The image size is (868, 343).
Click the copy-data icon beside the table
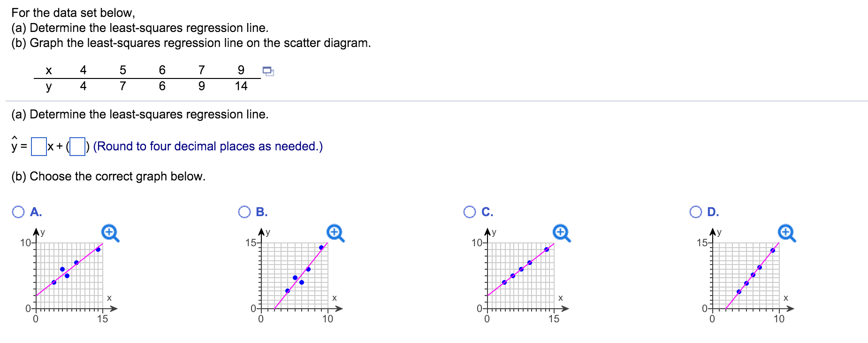[x=268, y=70]
